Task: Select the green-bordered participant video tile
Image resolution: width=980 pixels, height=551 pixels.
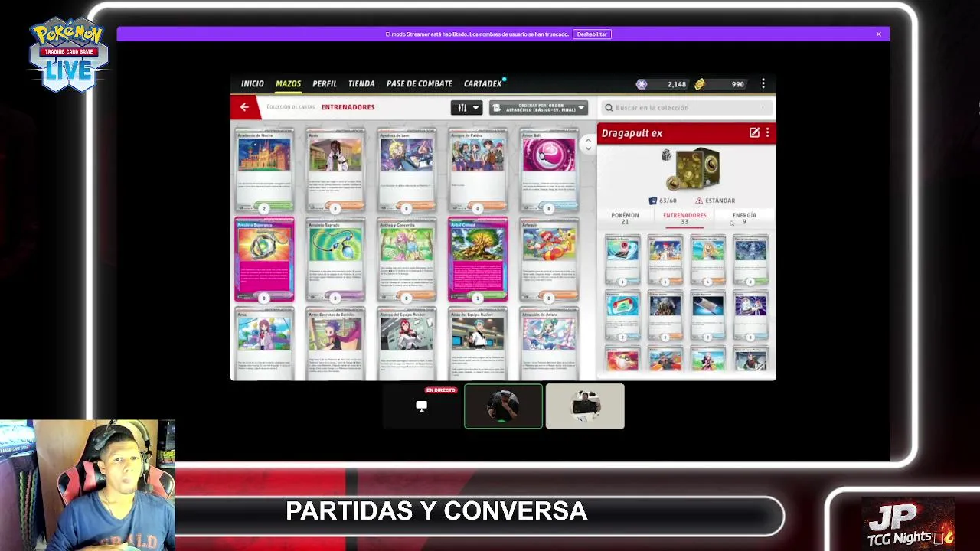Action: [503, 406]
